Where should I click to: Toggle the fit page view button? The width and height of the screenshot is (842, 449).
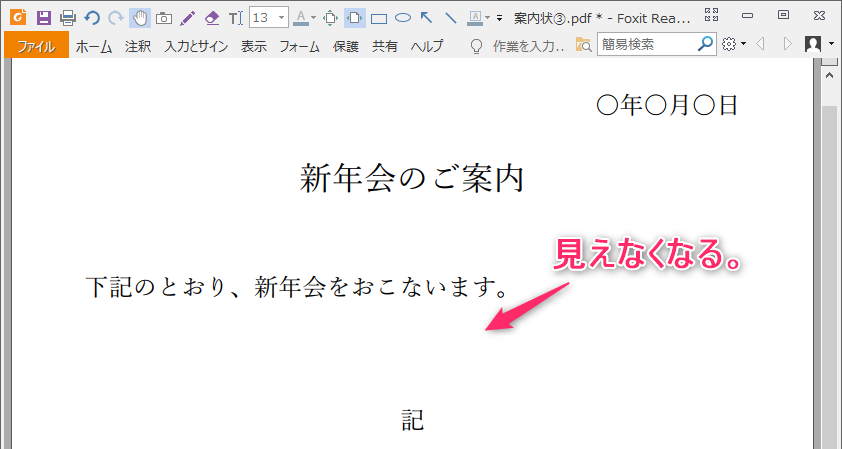pyautogui.click(x=355, y=18)
